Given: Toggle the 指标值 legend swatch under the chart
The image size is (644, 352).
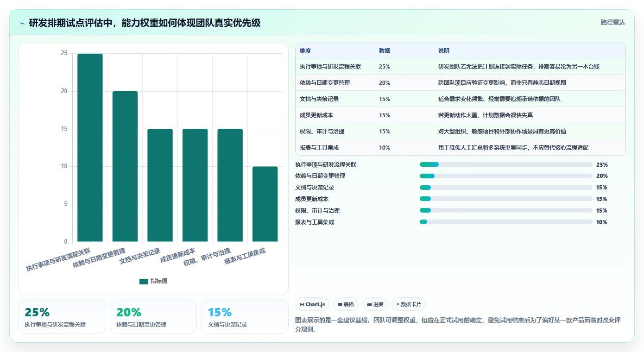Looking at the screenshot, I should pos(144,281).
